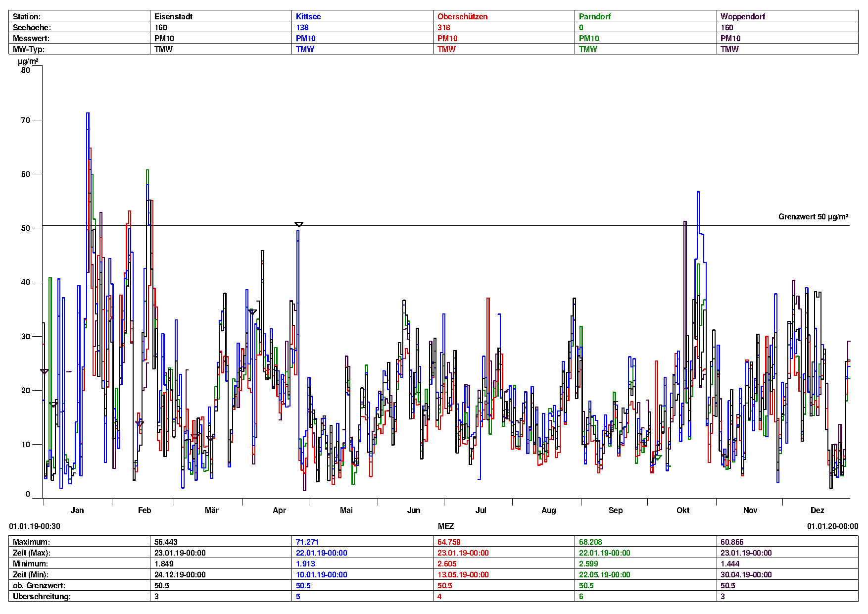The width and height of the screenshot is (868, 614).
Task: Click the Apr month label
Action: pyautogui.click(x=280, y=510)
